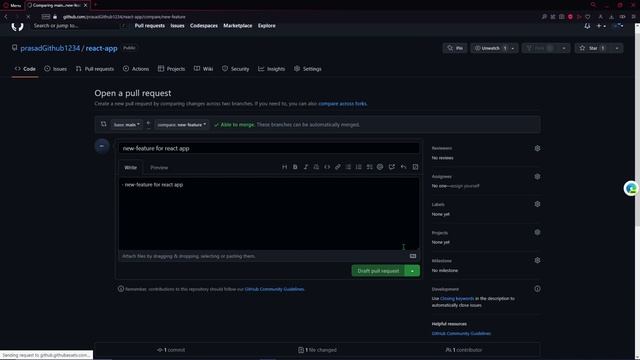Viewport: 640px width, 360px height.
Task: Click the browser back arrow
Action: pos(6,17)
